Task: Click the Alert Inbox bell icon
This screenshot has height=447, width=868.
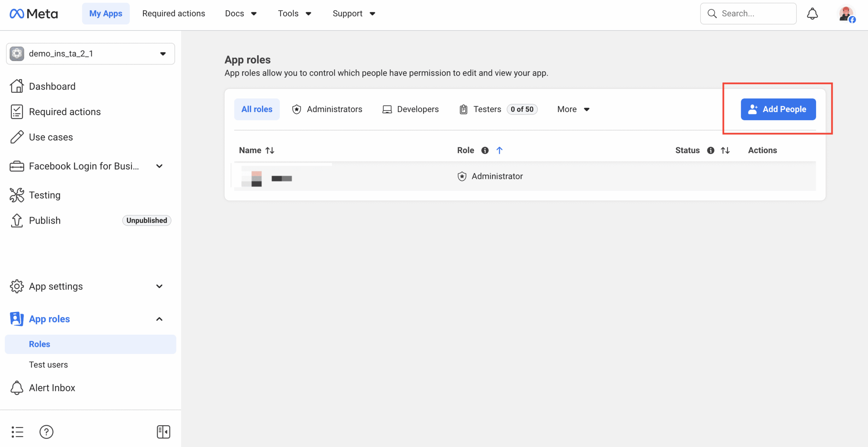Action: click(x=17, y=388)
